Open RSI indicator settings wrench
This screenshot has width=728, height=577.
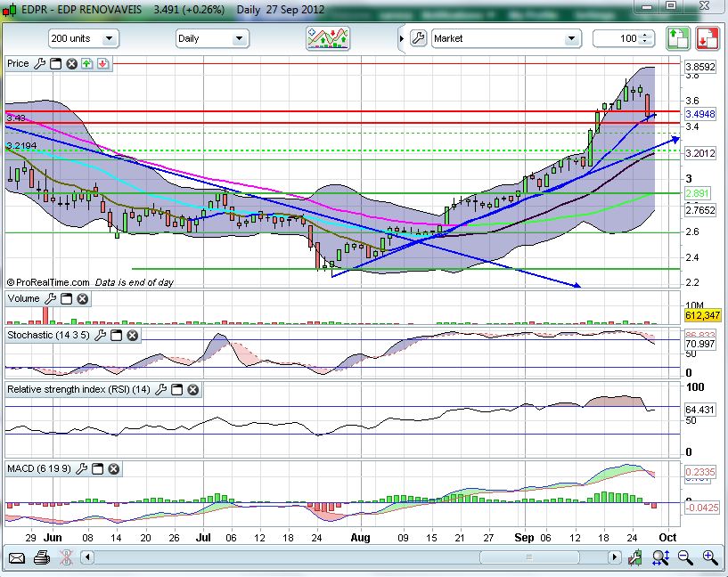pyautogui.click(x=160, y=390)
